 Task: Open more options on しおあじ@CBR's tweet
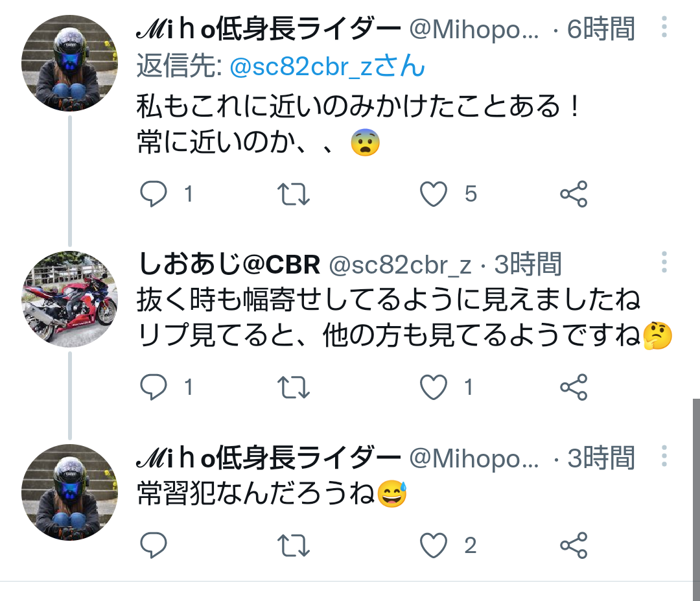pyautogui.click(x=664, y=262)
